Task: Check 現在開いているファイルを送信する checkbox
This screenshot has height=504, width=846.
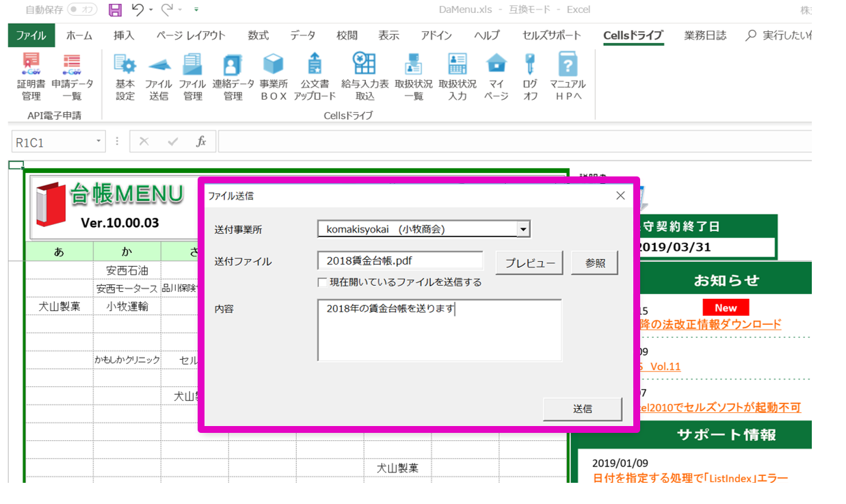Action: pyautogui.click(x=322, y=282)
